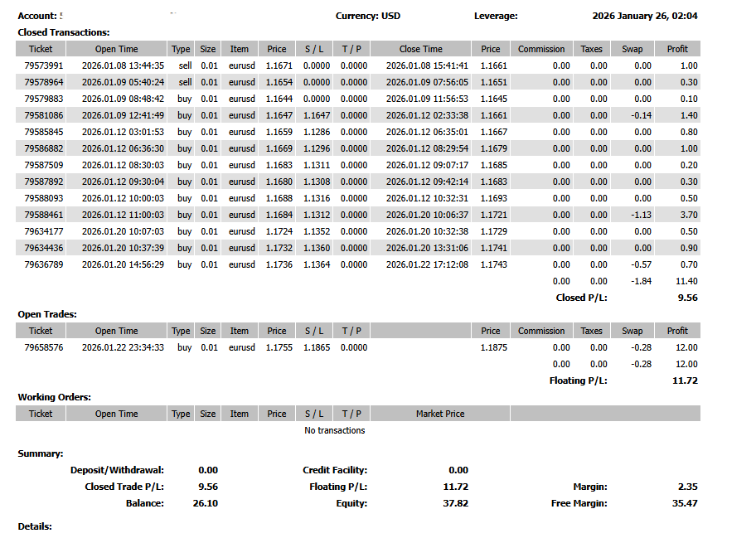Click the Margin value 2.35

coord(687,487)
